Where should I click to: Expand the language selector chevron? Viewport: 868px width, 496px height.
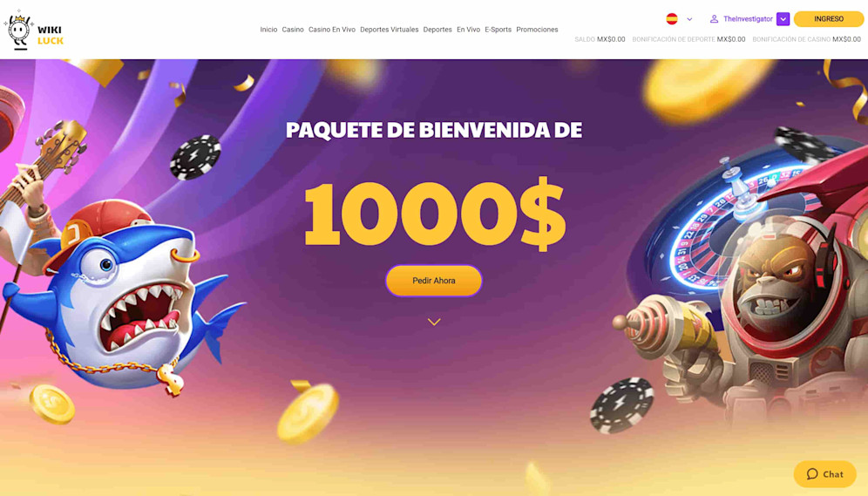tap(689, 19)
